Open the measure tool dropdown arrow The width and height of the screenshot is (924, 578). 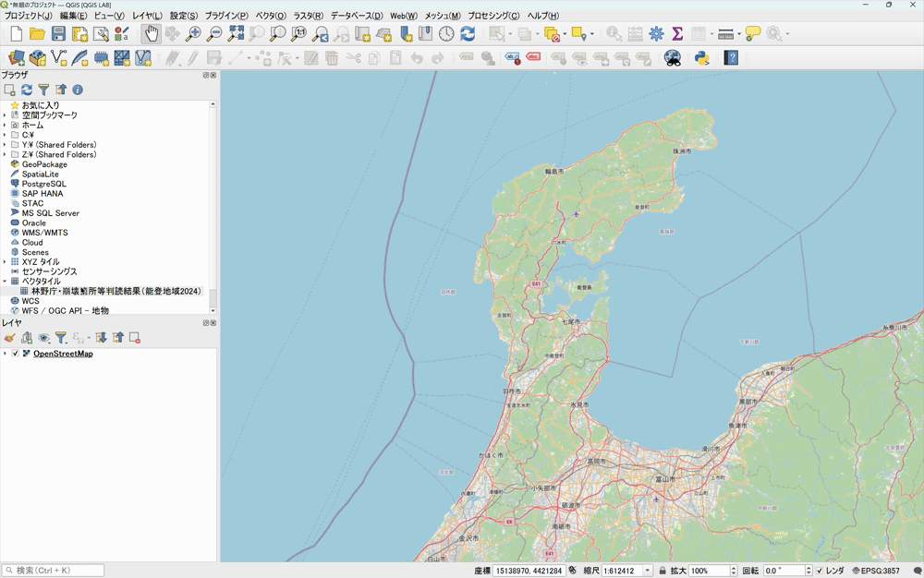(x=739, y=34)
